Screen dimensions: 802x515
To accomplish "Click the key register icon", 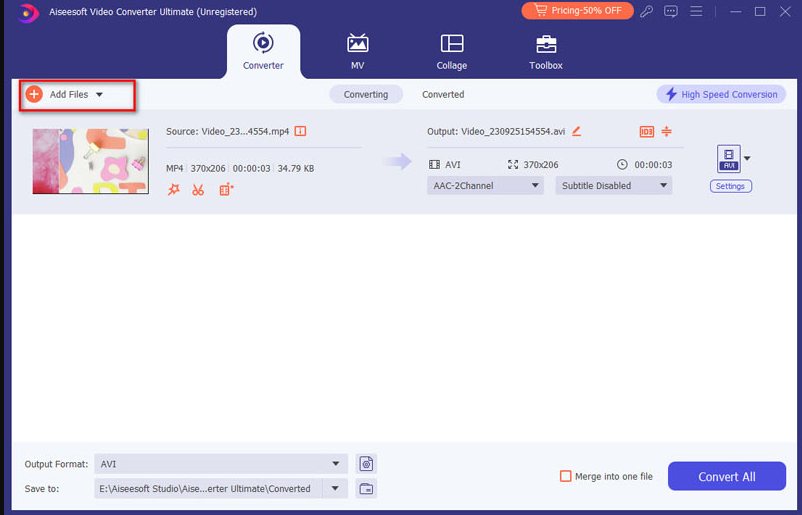I will (x=647, y=11).
